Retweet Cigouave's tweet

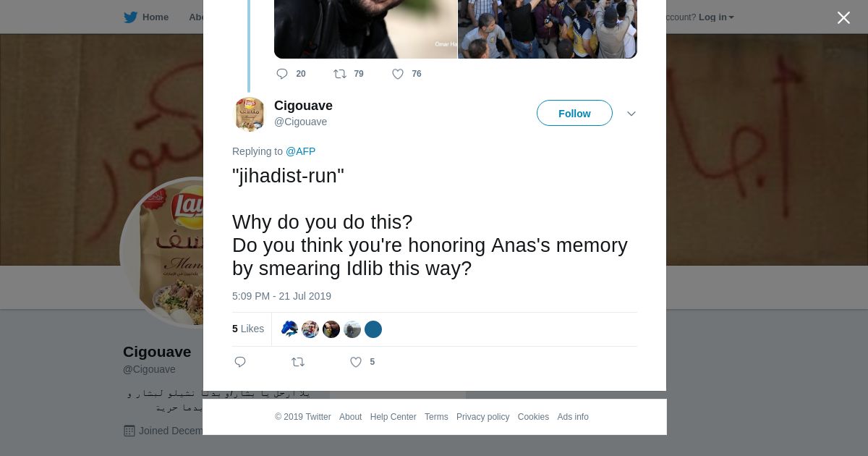pyautogui.click(x=298, y=362)
